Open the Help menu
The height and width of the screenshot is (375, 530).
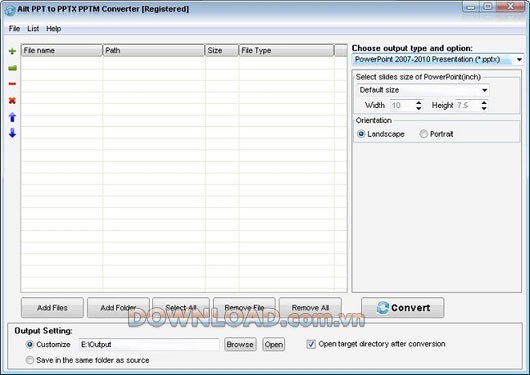[x=53, y=29]
